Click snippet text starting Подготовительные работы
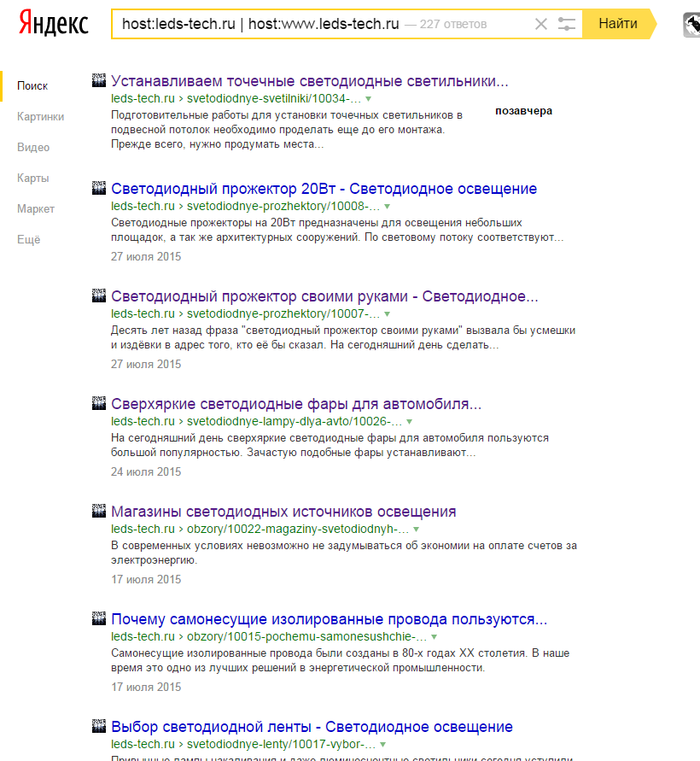 (x=287, y=130)
